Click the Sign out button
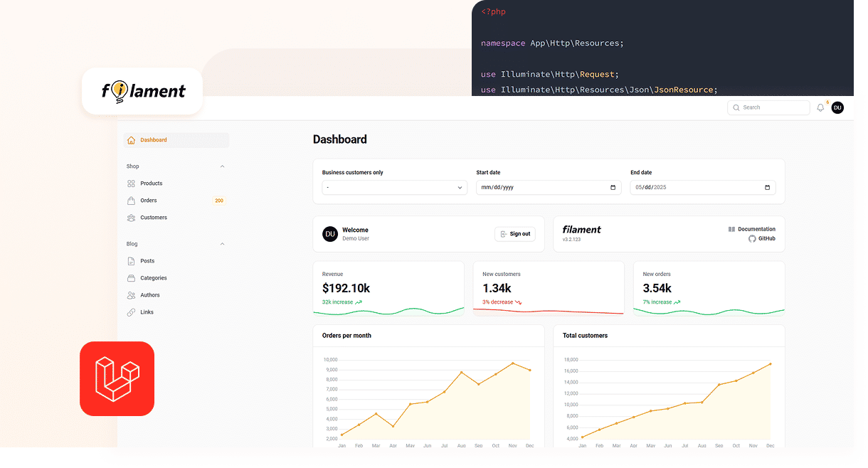868x468 pixels. click(x=515, y=234)
